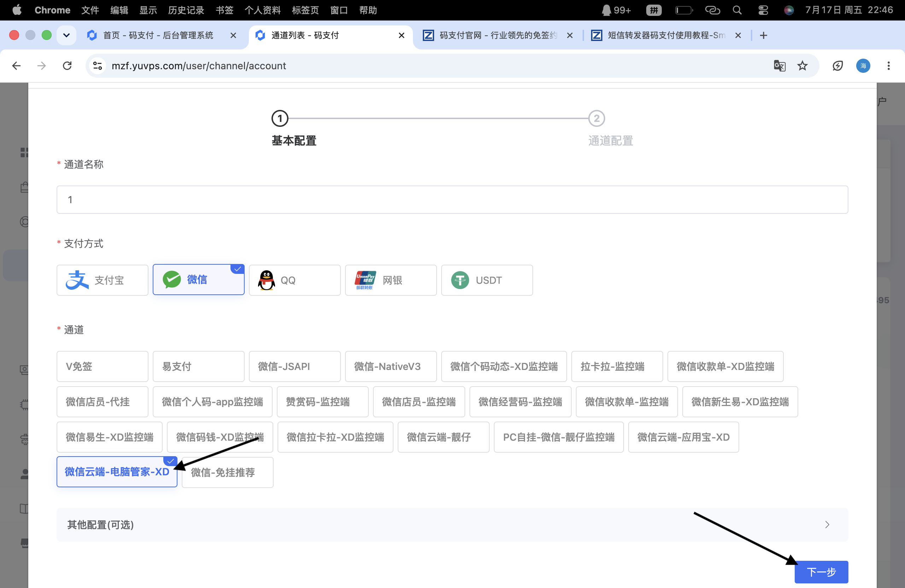Choose the 微信店员-代挂 channel
Image resolution: width=905 pixels, height=588 pixels.
[102, 402]
